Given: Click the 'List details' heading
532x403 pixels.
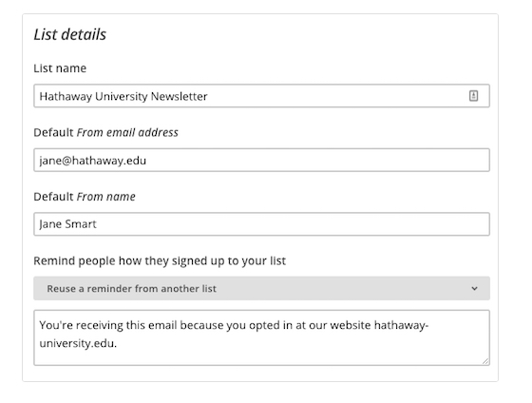Looking at the screenshot, I should pyautogui.click(x=70, y=34).
